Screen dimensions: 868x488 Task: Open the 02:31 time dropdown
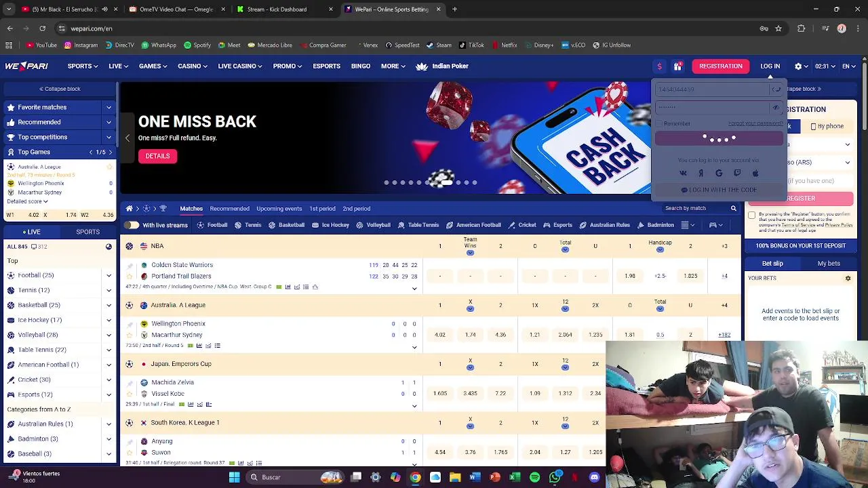pos(825,66)
